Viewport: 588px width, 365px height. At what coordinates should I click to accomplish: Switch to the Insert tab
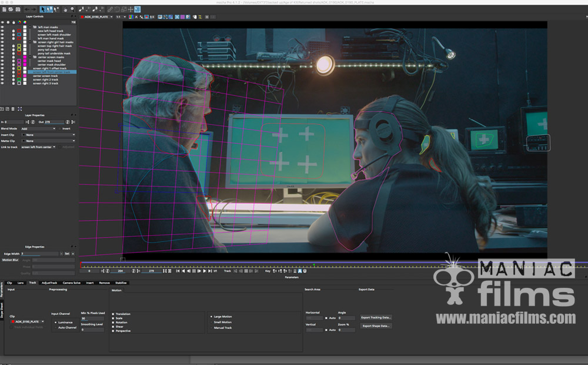pos(90,283)
